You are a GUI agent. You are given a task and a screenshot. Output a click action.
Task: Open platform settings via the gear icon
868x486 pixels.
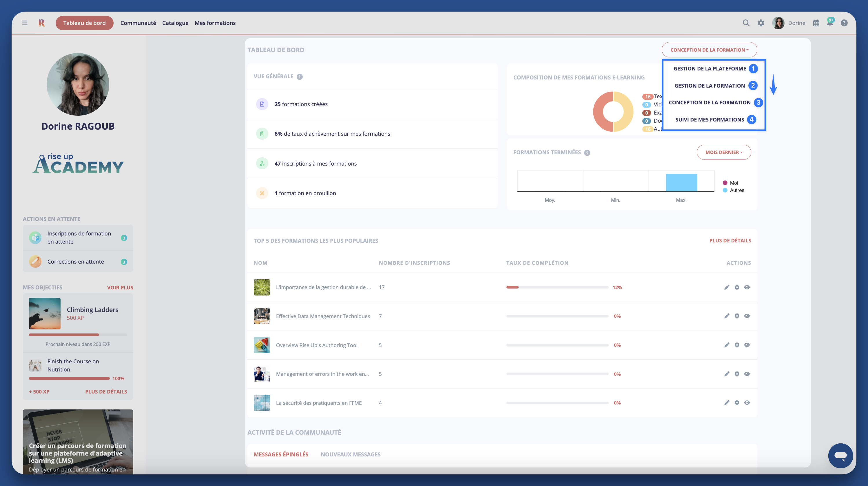[761, 23]
